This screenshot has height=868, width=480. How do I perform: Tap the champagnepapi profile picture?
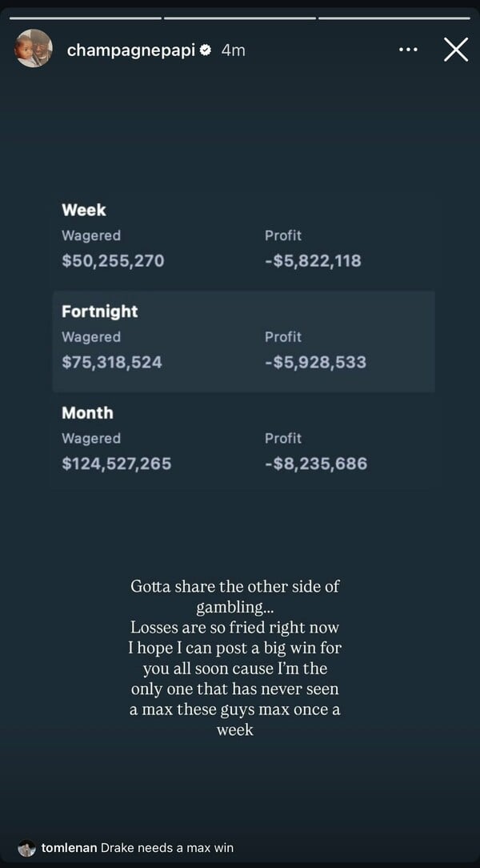(34, 48)
